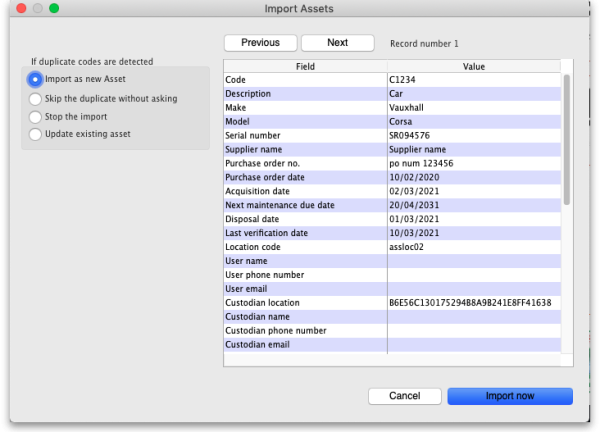The image size is (600, 432).
Task: Click the Purchase order date value
Action: click(473, 177)
